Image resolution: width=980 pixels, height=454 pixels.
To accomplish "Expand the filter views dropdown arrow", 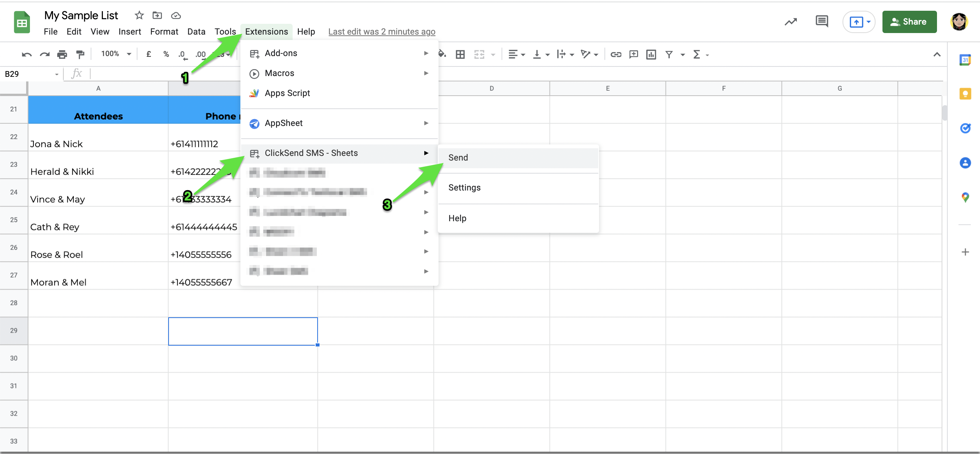I will (x=683, y=55).
